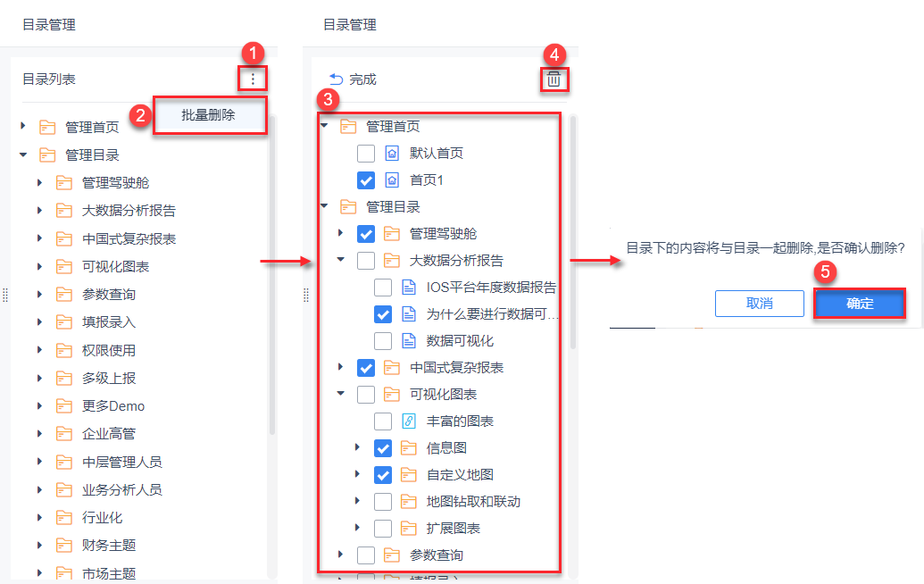Viewport: 924px width, 584px height.
Task: Click the IOS平台年度数据报告 document icon
Action: pos(409,287)
